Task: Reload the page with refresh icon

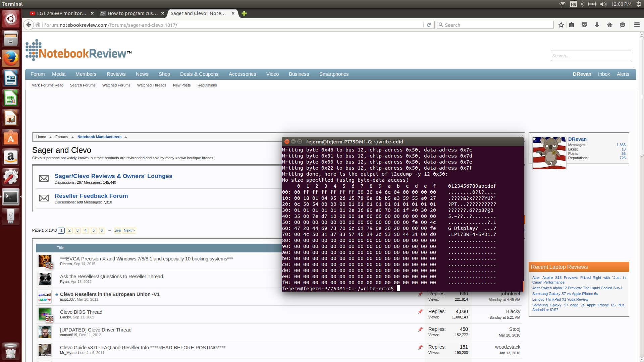Action: (x=429, y=25)
